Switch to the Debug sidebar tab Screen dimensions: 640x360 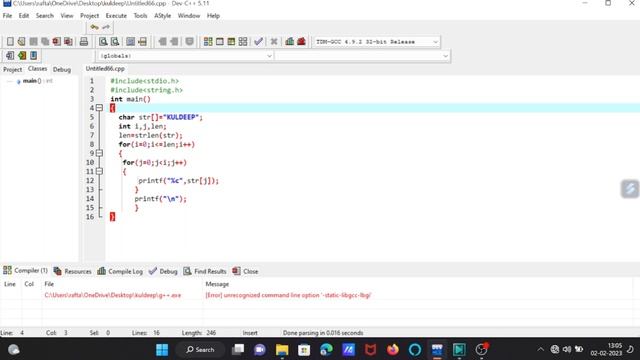(62, 69)
